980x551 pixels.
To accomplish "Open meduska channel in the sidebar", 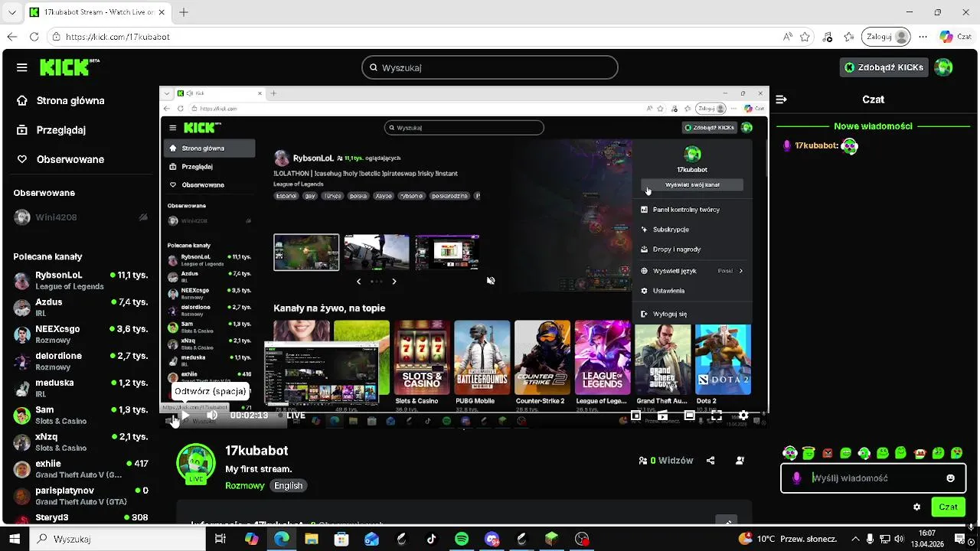I will click(80, 388).
